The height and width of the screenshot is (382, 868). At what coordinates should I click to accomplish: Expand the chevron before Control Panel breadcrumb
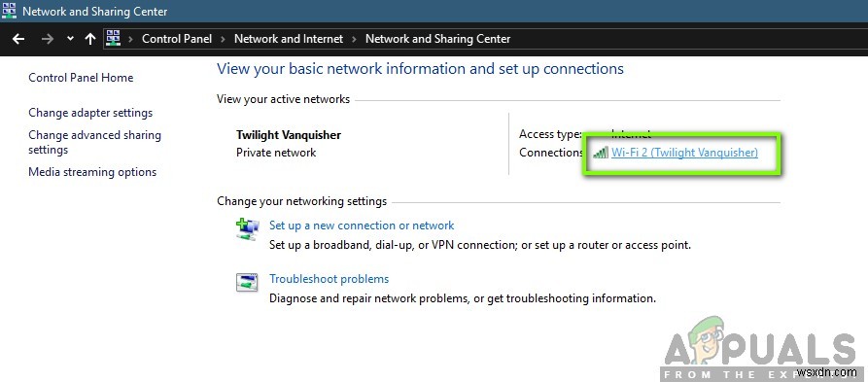131,39
